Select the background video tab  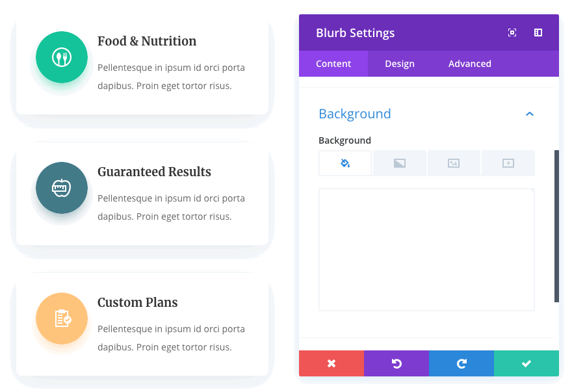(x=508, y=163)
